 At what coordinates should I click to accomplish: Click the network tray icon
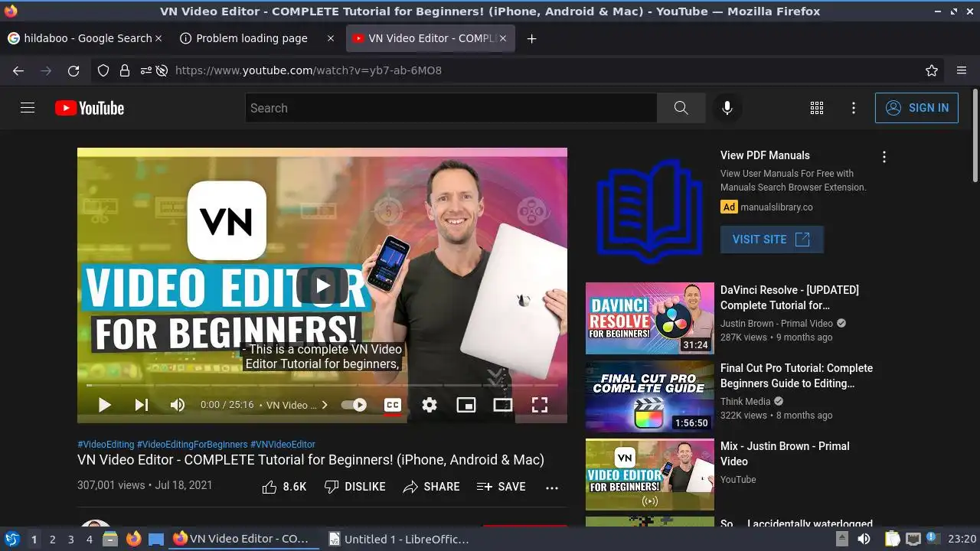coord(913,539)
